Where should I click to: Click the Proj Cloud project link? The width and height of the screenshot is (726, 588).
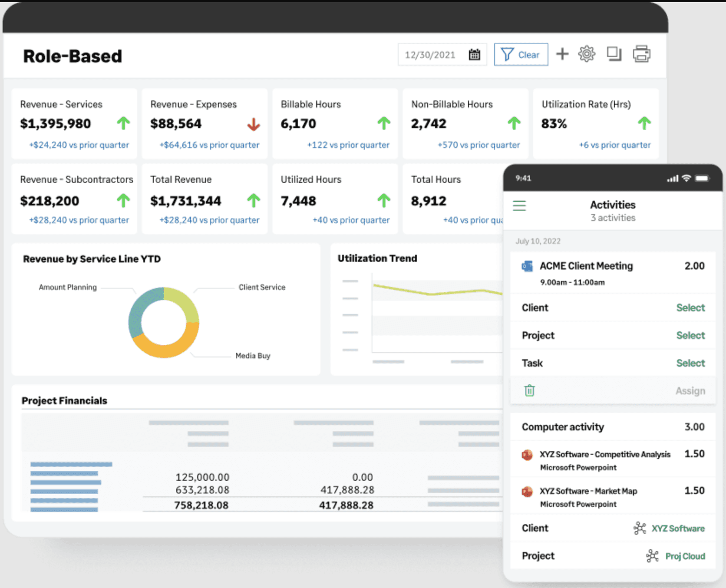pyautogui.click(x=685, y=556)
